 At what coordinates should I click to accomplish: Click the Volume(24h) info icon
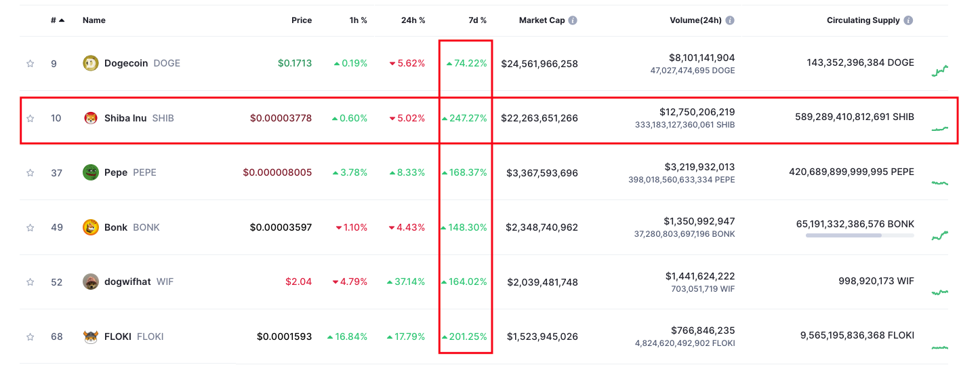click(x=729, y=20)
